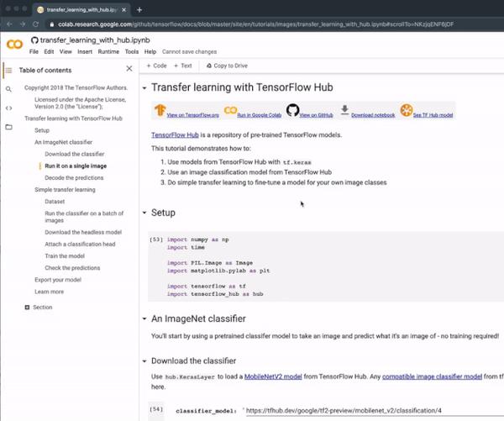Open See TF Hub model link
This screenshot has width=504, height=421.
pyautogui.click(x=433, y=115)
